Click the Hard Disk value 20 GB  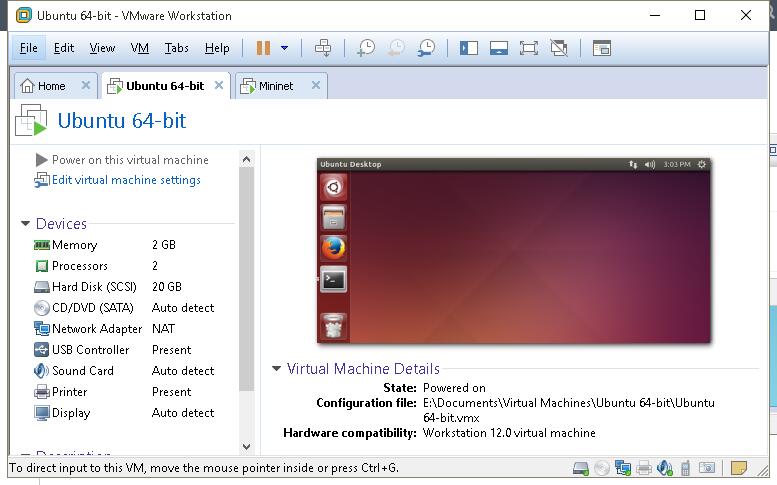point(167,287)
